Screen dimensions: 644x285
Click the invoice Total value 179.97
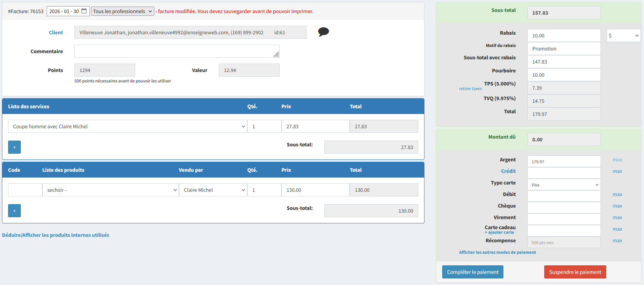tap(564, 114)
